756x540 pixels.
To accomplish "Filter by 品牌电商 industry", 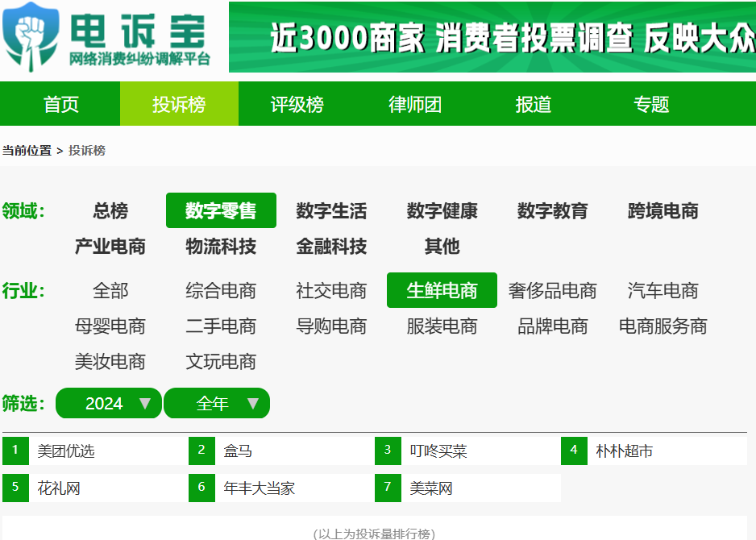I will (x=552, y=326).
